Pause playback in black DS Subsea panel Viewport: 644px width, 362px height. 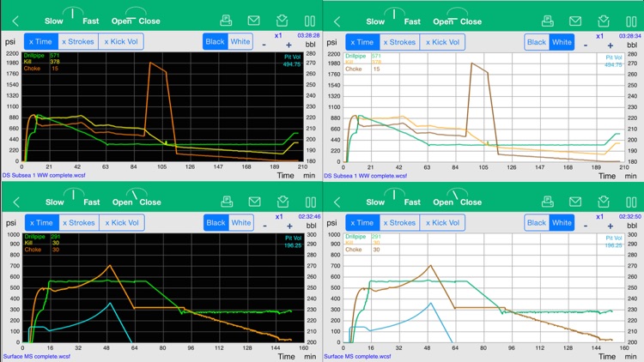pos(310,21)
